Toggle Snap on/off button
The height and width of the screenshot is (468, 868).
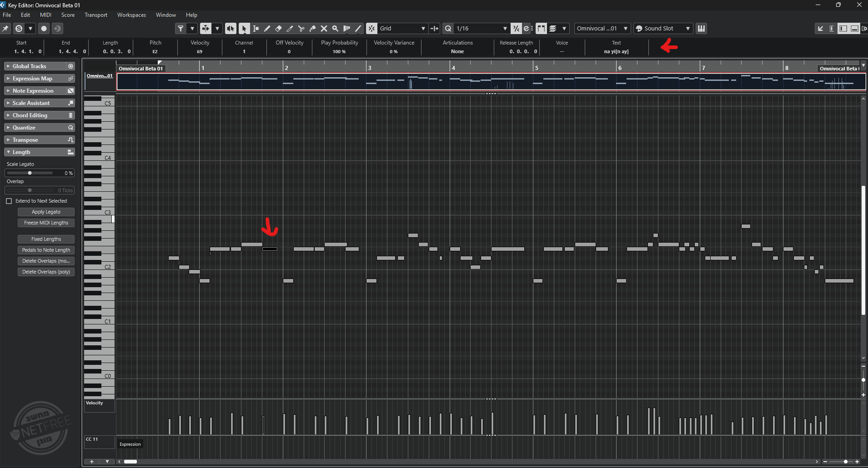(372, 29)
